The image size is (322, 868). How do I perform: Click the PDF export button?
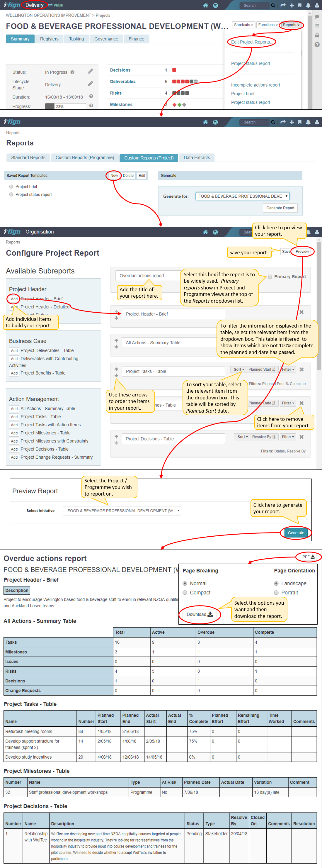click(309, 557)
